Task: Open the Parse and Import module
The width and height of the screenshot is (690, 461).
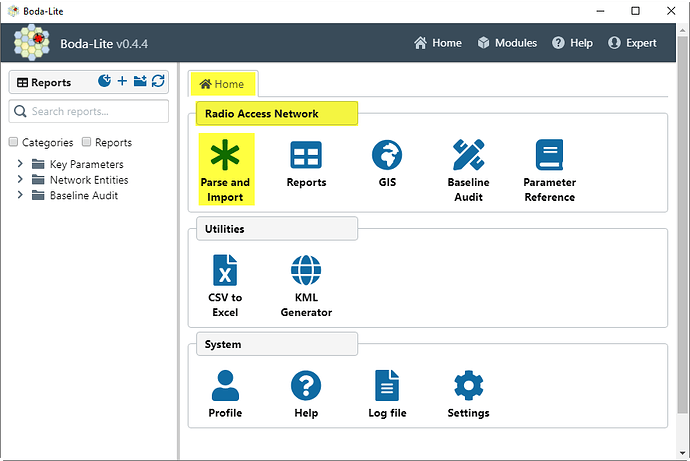Action: [x=226, y=169]
